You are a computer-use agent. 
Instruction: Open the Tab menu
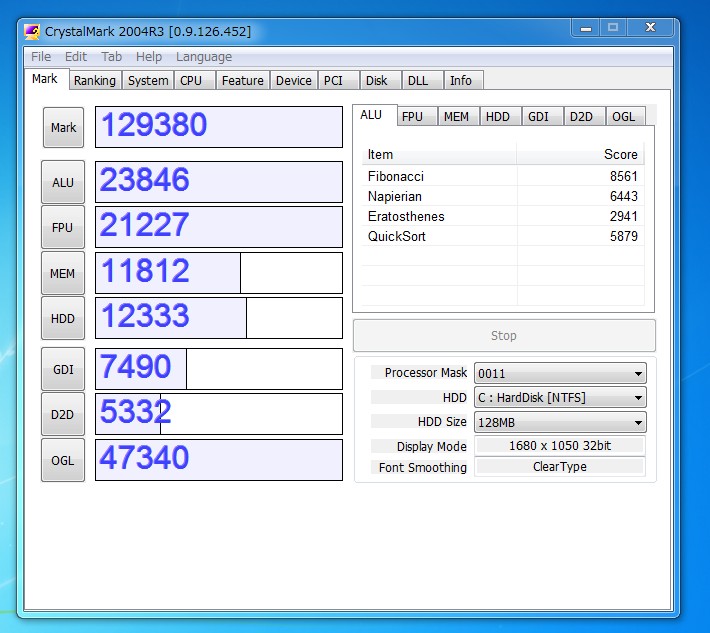pyautogui.click(x=111, y=57)
